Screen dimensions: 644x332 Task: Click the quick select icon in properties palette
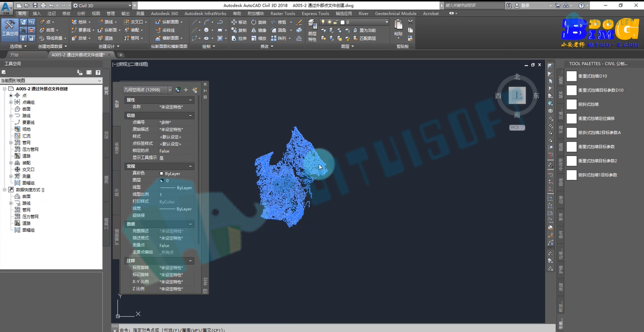coord(194,90)
